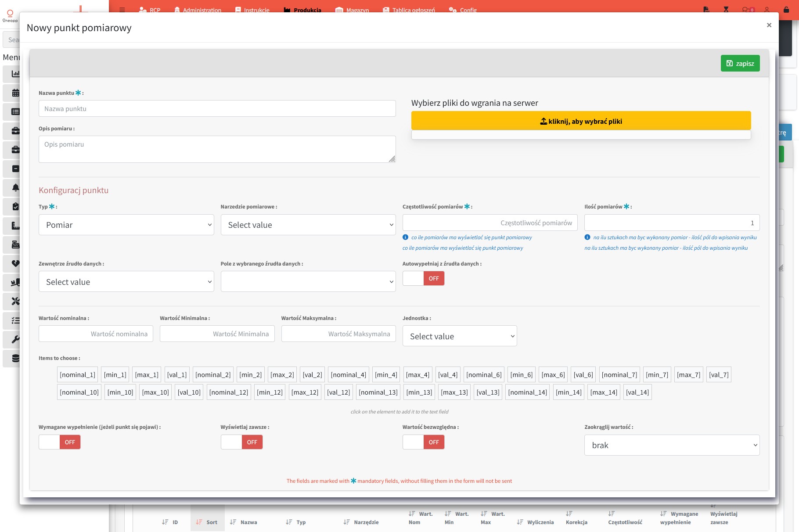The width and height of the screenshot is (799, 532).
Task: Toggle Wymagane wypełnienie switch
Action: pos(60,442)
